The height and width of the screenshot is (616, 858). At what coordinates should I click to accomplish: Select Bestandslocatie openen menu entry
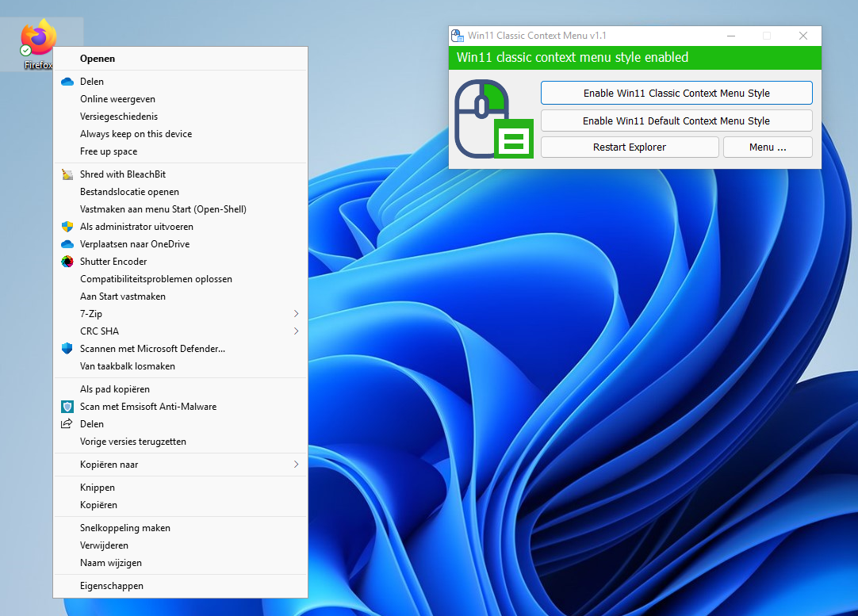[x=129, y=192]
